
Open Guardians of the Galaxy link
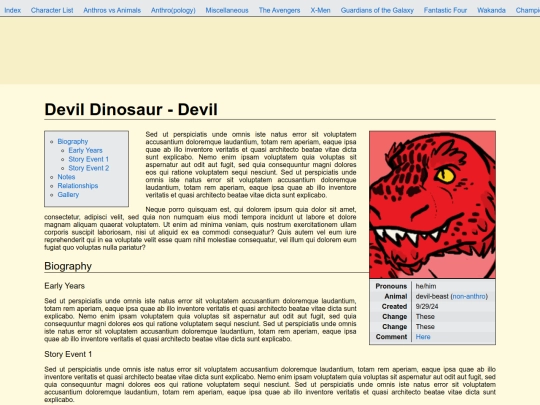[x=377, y=10]
